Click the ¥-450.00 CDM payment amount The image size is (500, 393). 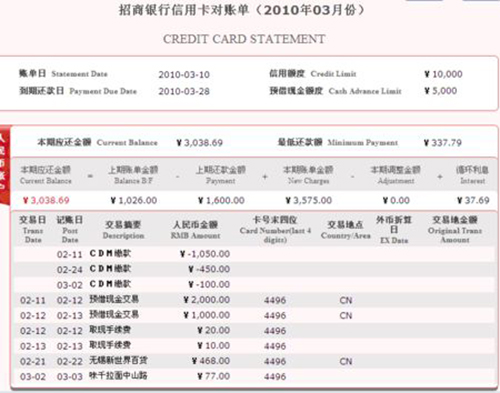[209, 269]
